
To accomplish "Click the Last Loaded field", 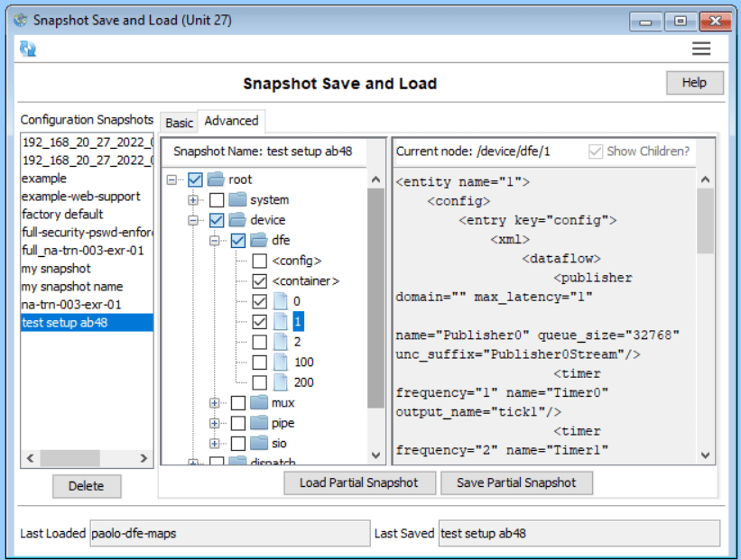I will [230, 534].
